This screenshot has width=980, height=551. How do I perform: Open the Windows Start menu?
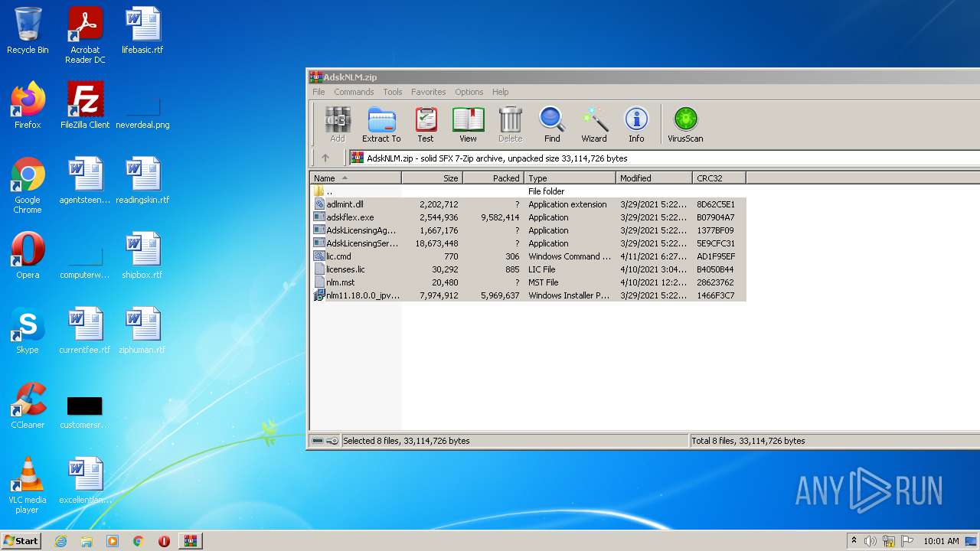coord(21,541)
